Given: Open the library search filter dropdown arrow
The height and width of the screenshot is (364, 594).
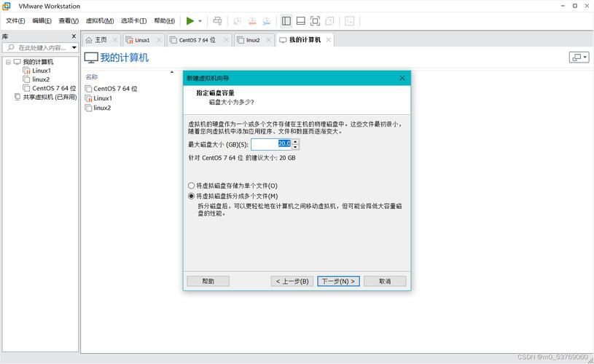Looking at the screenshot, I should tap(74, 47).
